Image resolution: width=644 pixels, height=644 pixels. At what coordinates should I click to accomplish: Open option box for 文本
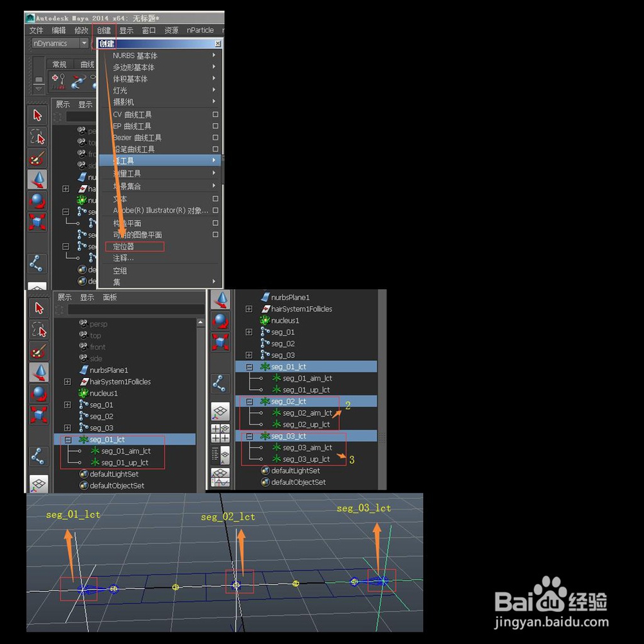(215, 199)
